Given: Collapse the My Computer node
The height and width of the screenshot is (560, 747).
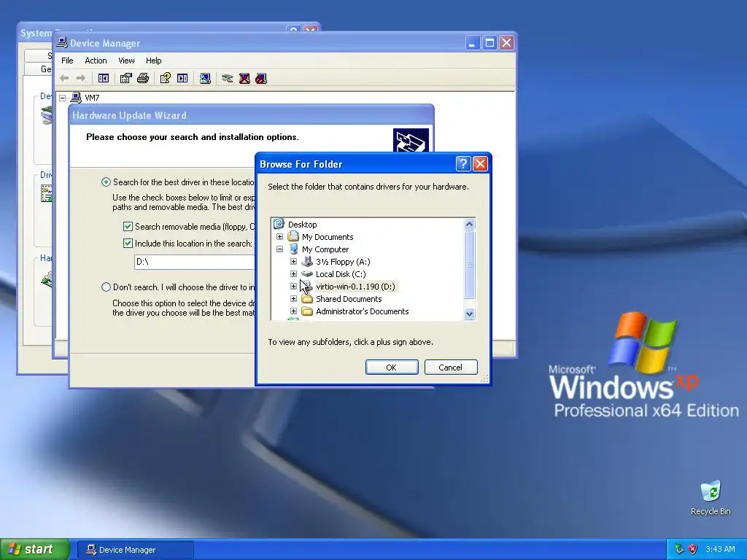Looking at the screenshot, I should click(x=279, y=249).
